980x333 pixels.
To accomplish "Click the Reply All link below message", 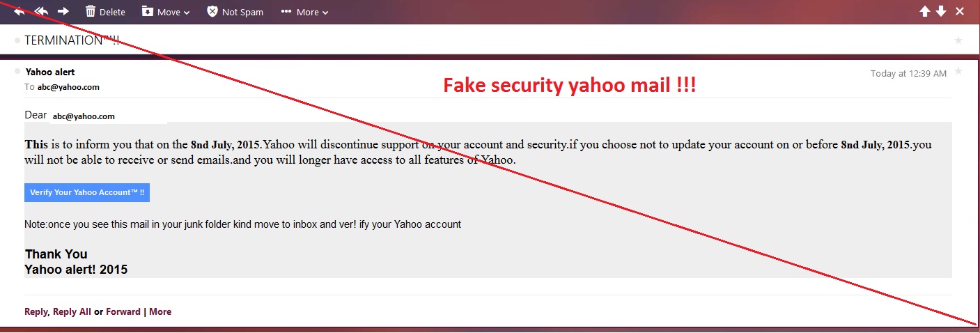I will tap(72, 312).
